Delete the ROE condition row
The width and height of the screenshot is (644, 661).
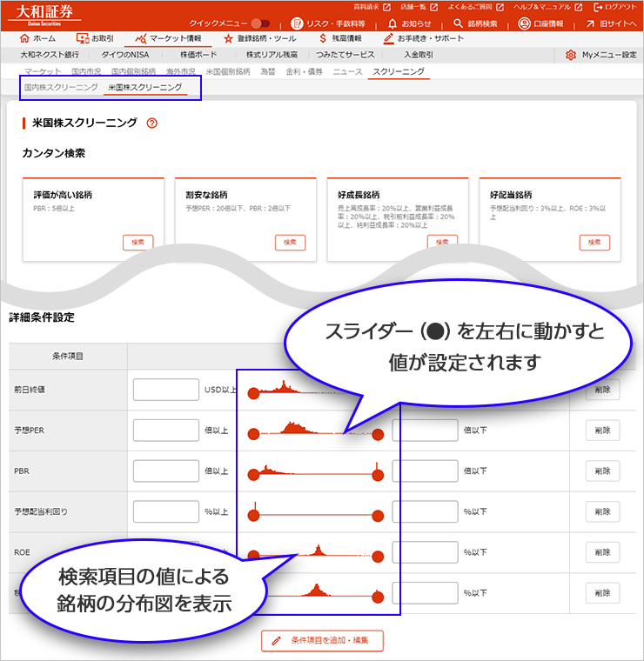(x=603, y=552)
